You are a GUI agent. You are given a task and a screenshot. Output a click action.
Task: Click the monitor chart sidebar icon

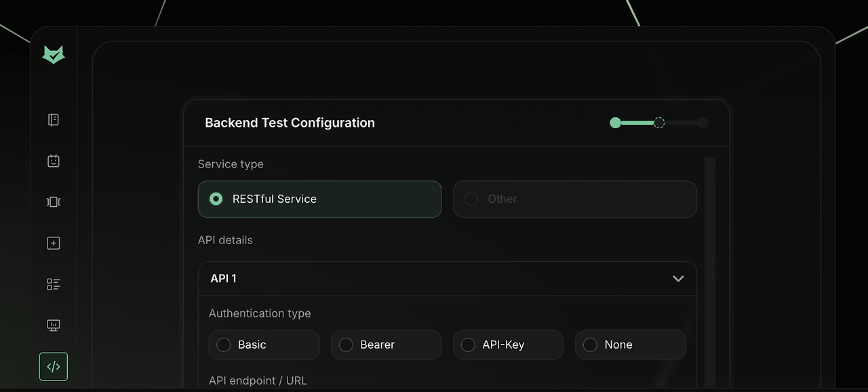[x=54, y=326]
